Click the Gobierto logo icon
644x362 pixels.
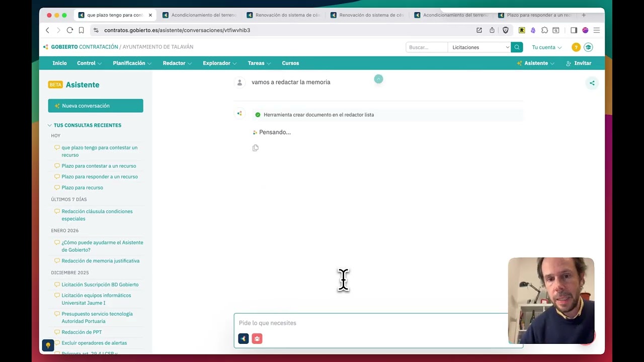(x=46, y=47)
